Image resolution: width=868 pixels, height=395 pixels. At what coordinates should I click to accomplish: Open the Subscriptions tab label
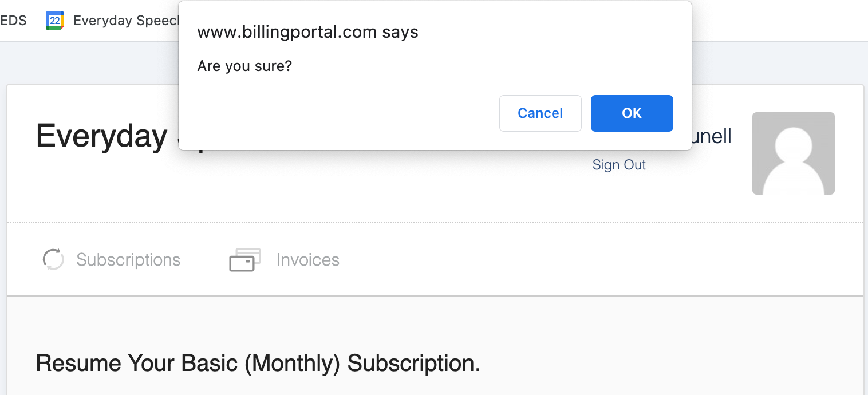(x=128, y=260)
